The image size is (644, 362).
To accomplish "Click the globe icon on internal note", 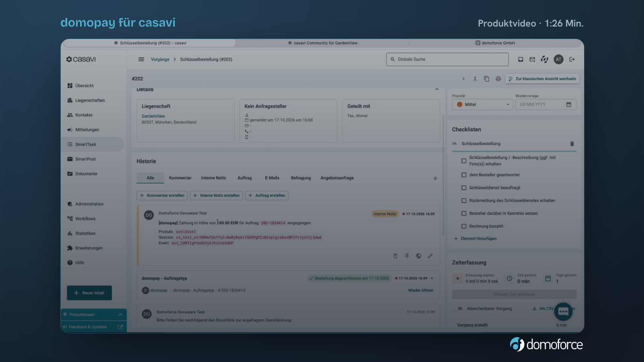I will pyautogui.click(x=419, y=256).
